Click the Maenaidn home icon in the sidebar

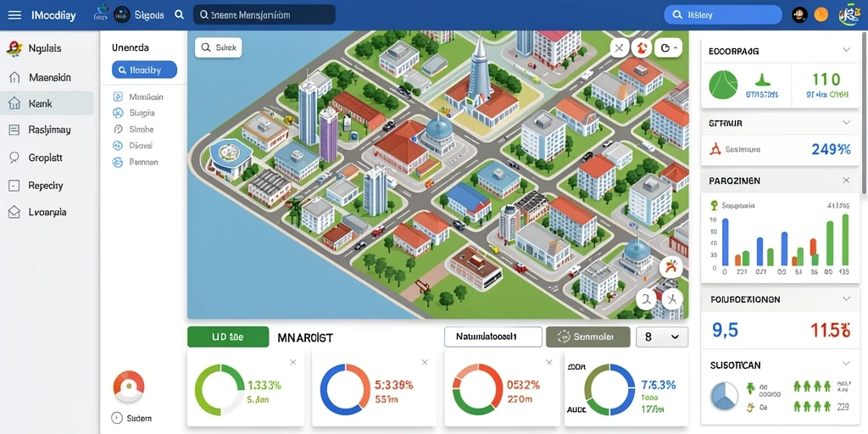[x=15, y=77]
